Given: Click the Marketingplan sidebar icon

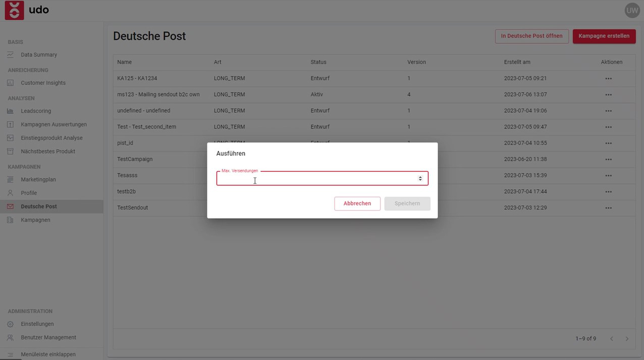Looking at the screenshot, I should click(10, 179).
